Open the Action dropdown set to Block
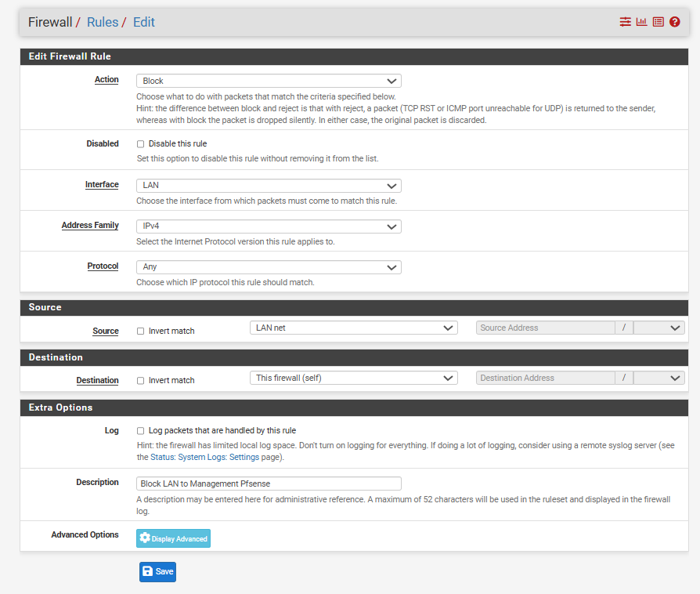The image size is (700, 594). coord(269,81)
